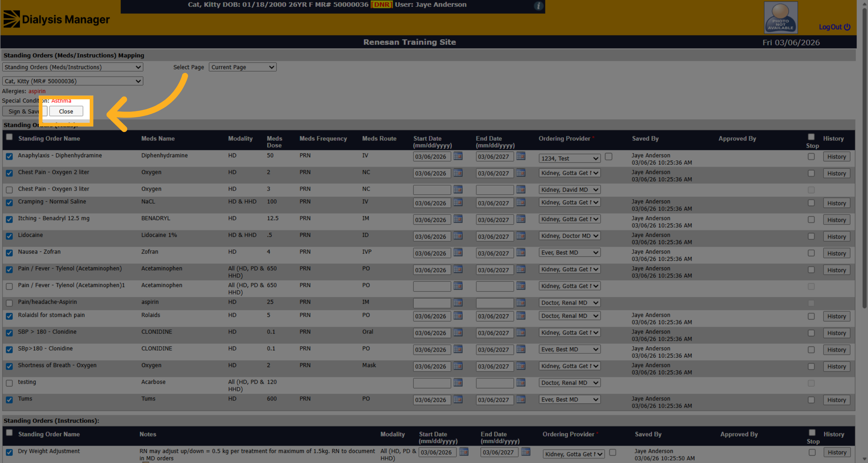Open calendar for testing order start date
Screen dimensions: 868x463
(x=458, y=383)
